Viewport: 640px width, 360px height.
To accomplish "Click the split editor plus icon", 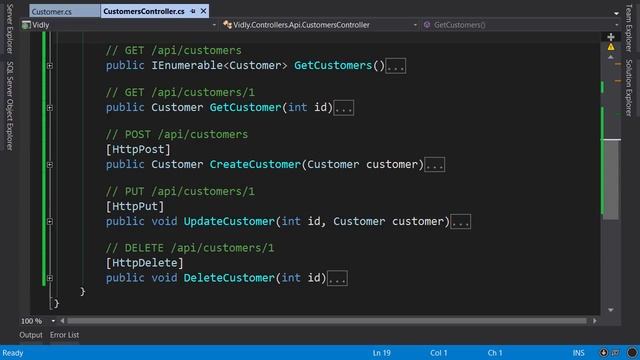I will 611,37.
